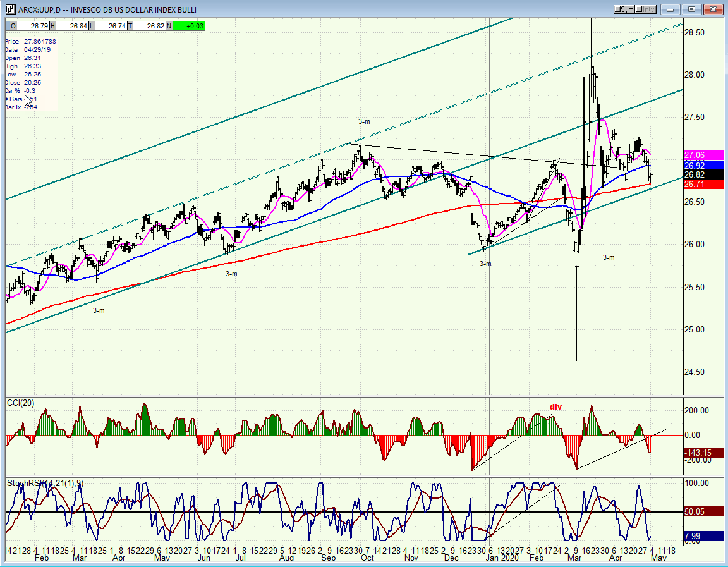The height and width of the screenshot is (567, 728).
Task: Select the magenta 27.06 moving average label
Action: tap(703, 155)
